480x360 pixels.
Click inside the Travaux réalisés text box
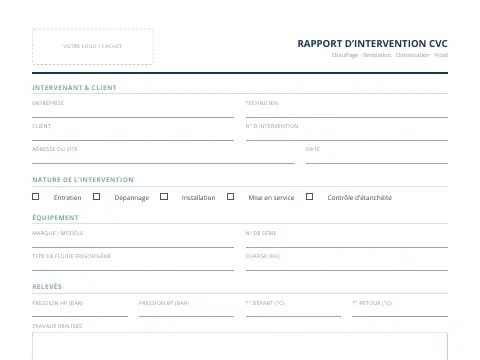coord(240,346)
